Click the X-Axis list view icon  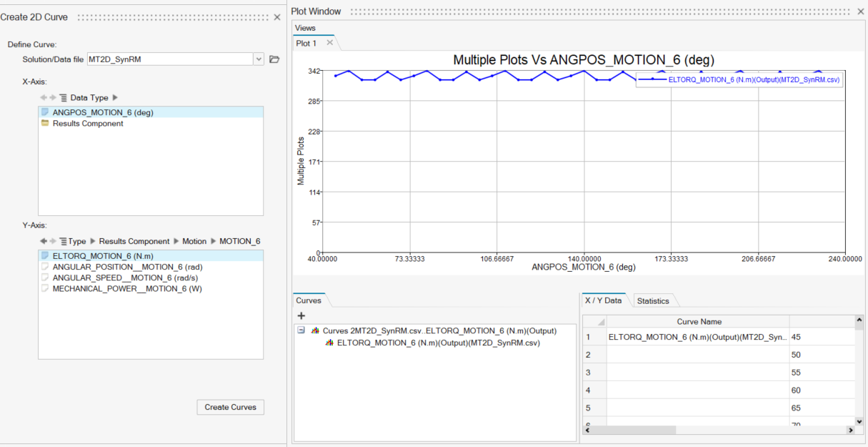click(x=63, y=97)
